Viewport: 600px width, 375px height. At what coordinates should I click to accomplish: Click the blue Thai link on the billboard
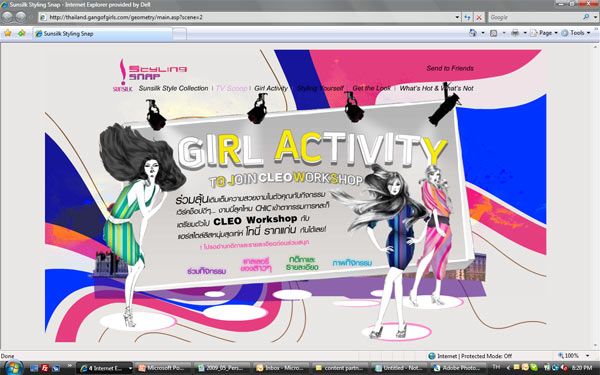click(x=352, y=262)
